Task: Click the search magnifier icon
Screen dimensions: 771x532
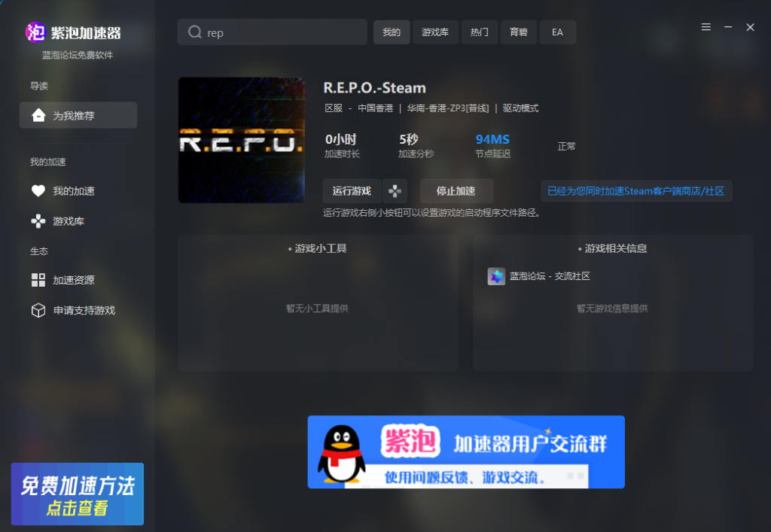Action: click(x=195, y=32)
